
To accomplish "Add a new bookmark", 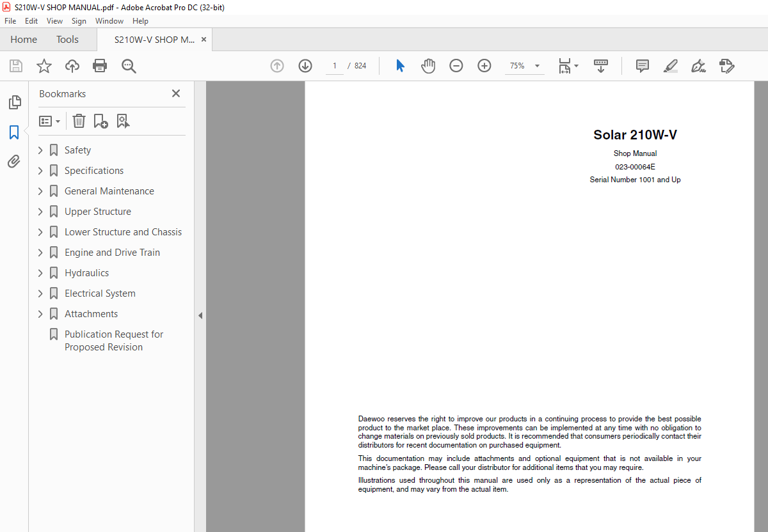I will (x=100, y=121).
